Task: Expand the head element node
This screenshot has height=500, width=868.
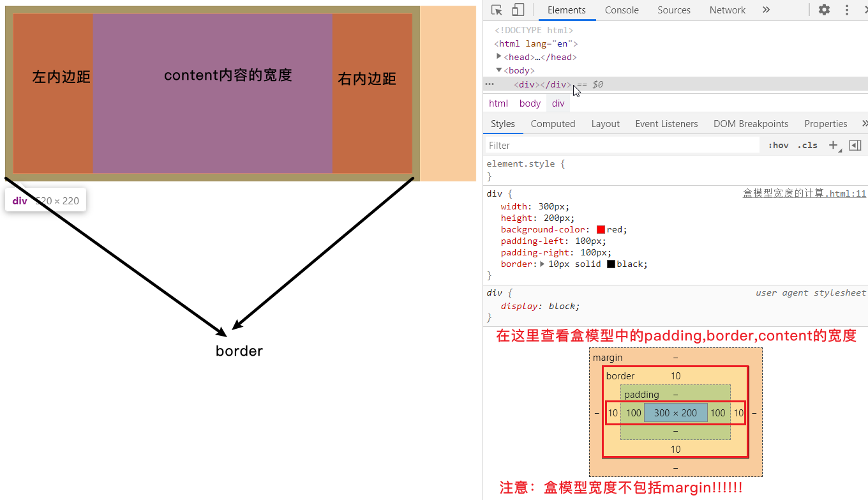Action: (499, 57)
